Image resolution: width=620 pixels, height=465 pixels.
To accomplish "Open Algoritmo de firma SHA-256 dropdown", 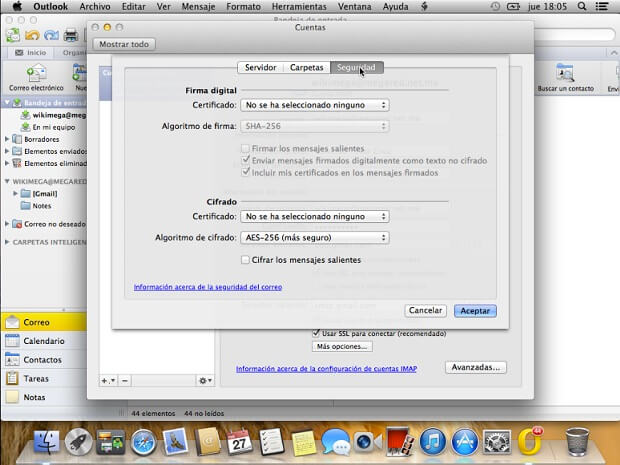I will tap(315, 126).
